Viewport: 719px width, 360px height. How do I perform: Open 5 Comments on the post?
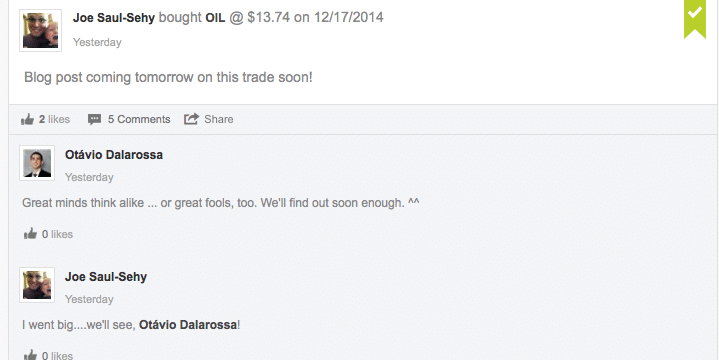[x=139, y=119]
